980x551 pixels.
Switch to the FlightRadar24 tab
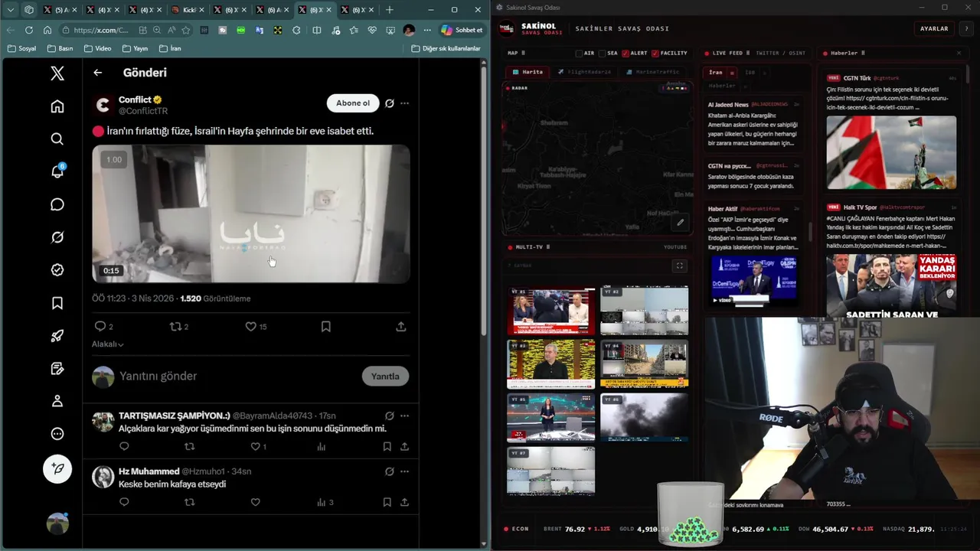click(584, 72)
